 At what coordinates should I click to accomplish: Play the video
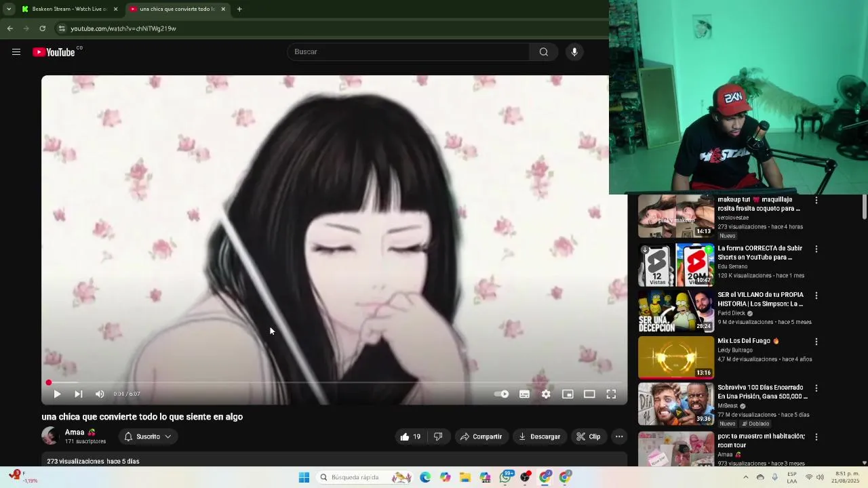pyautogui.click(x=57, y=394)
